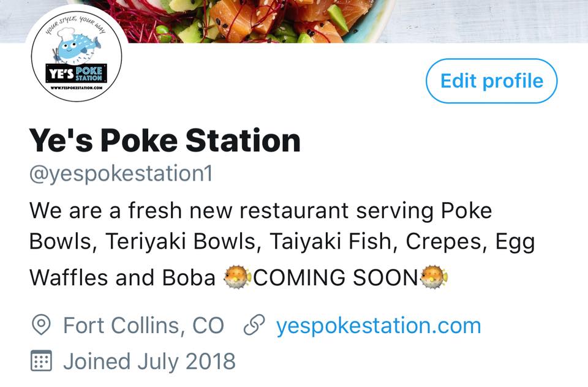Click the COMING SOON text in bio

[336, 278]
